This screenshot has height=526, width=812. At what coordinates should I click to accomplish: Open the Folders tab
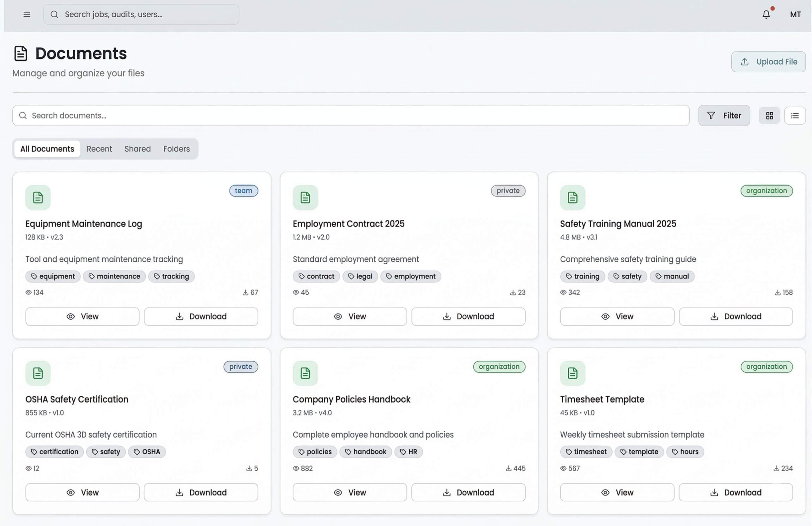[176, 149]
